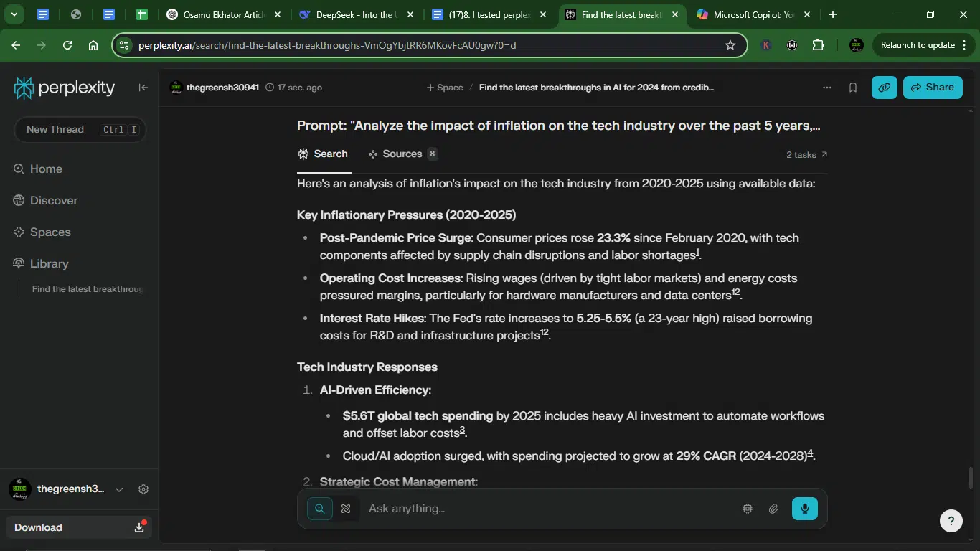
Task: Start voice input with the microphone button
Action: point(805,509)
